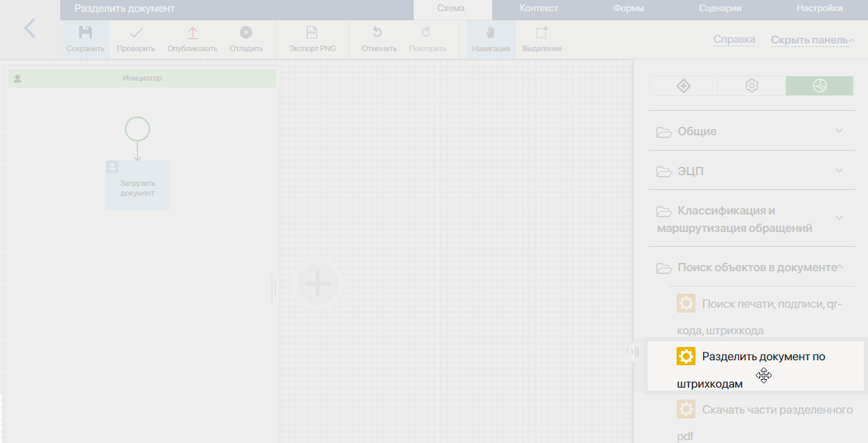Click the panel resize handle on the swimlane edge
868x443 pixels.
pos(273,288)
